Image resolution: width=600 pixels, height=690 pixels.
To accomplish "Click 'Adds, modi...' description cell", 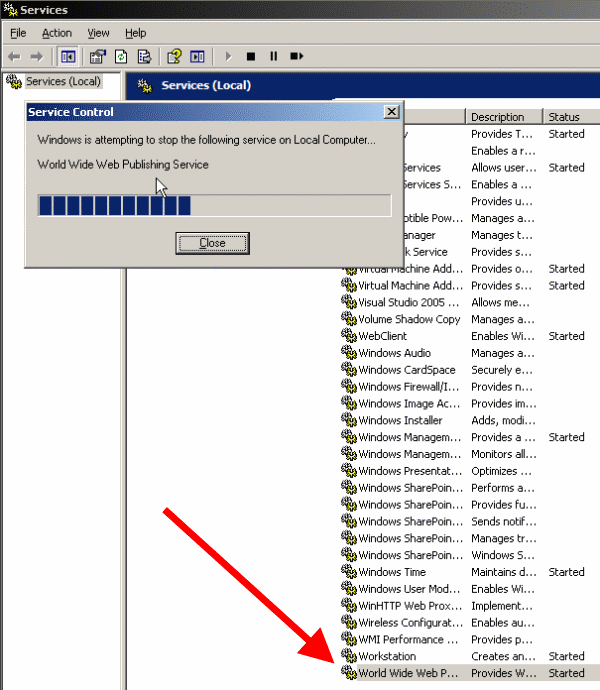I will click(x=503, y=420).
